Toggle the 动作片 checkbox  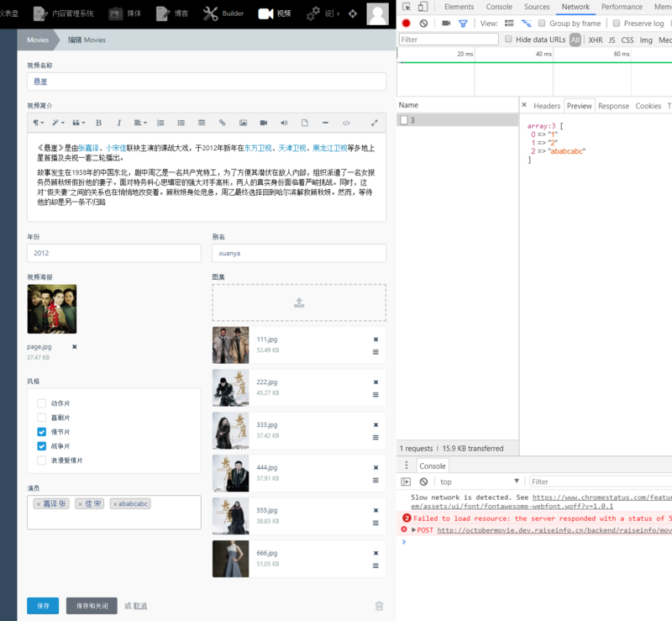click(41, 403)
